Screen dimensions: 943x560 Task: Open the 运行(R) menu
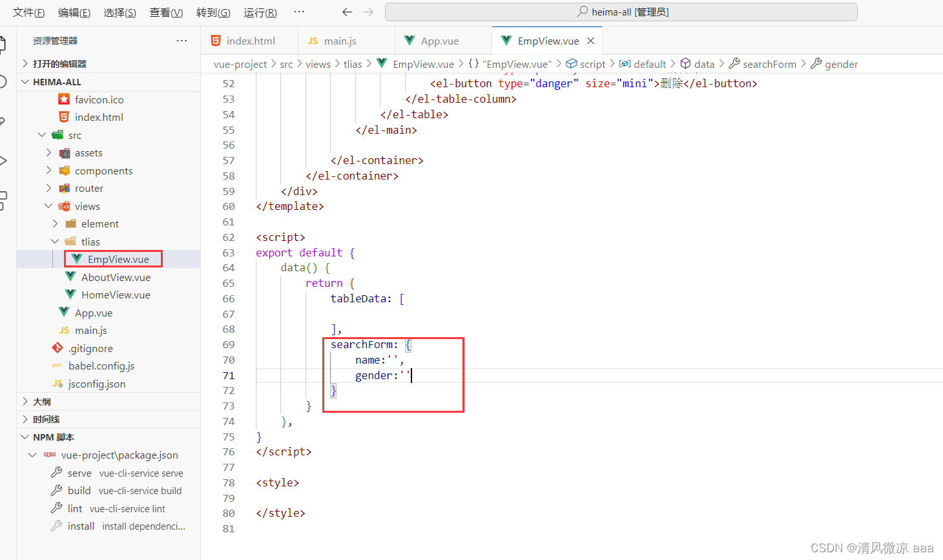click(x=260, y=12)
